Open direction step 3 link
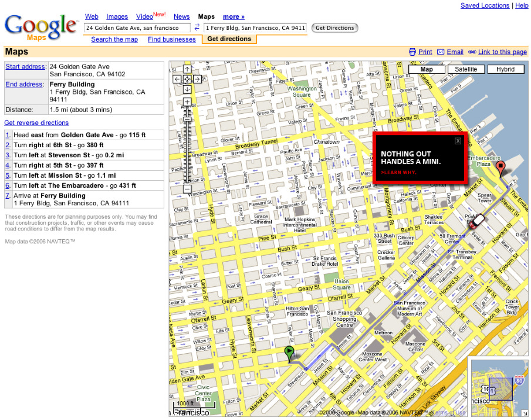The height and width of the screenshot is (420, 531). [8, 155]
